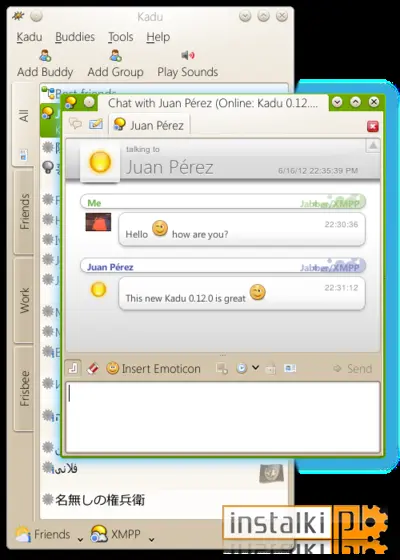Click the clock history icon in chat toolbar
The image size is (400, 560).
point(241,368)
